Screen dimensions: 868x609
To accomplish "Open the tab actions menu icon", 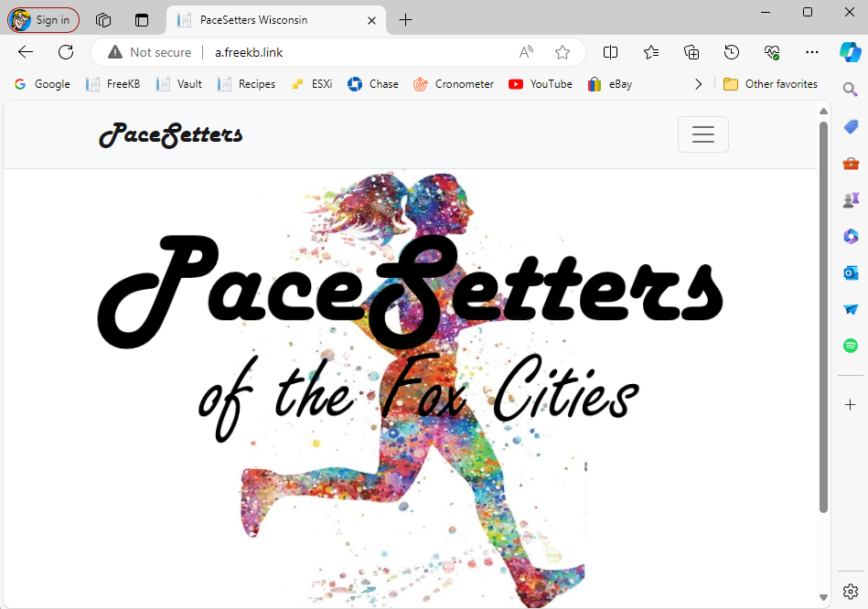I will (142, 20).
